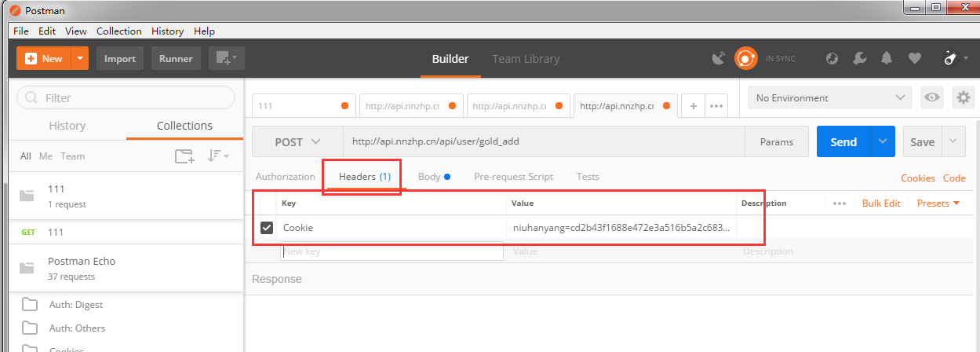The height and width of the screenshot is (352, 980).
Task: Click the Save button
Action: pyautogui.click(x=922, y=142)
